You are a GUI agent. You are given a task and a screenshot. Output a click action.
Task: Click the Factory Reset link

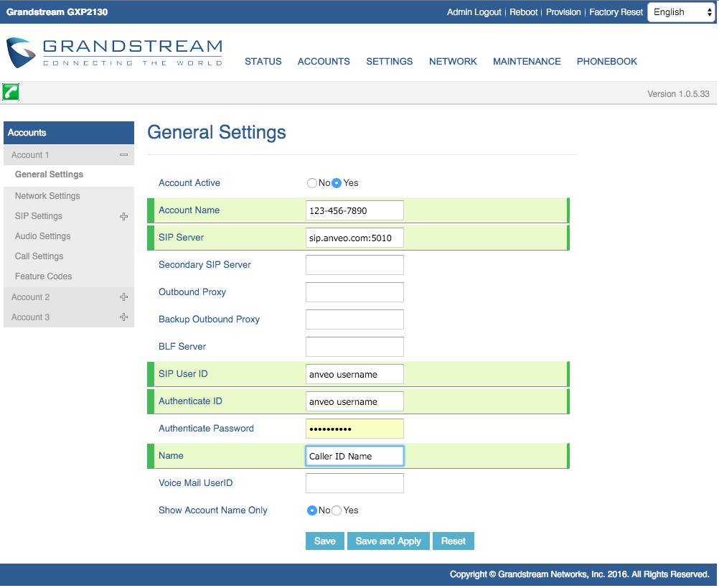616,12
